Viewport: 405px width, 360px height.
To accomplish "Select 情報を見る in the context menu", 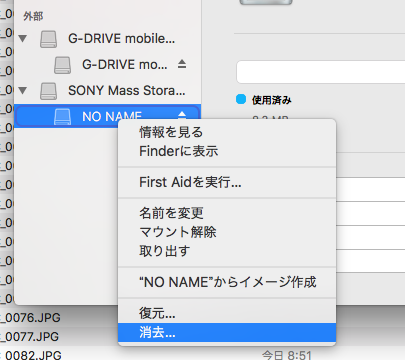I will tap(227, 132).
